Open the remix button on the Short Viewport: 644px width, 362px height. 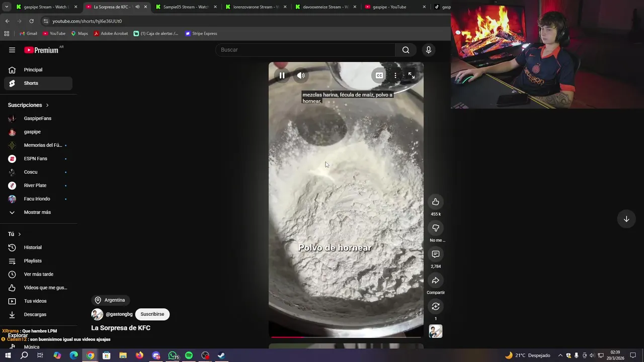pos(436,307)
